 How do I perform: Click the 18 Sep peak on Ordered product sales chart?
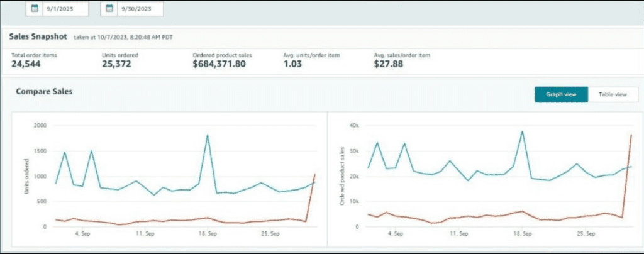[522, 132]
